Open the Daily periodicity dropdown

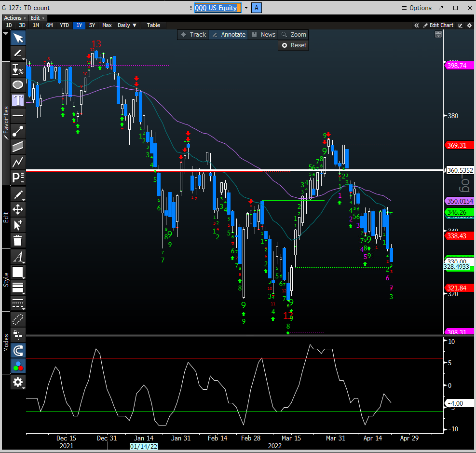(x=127, y=25)
